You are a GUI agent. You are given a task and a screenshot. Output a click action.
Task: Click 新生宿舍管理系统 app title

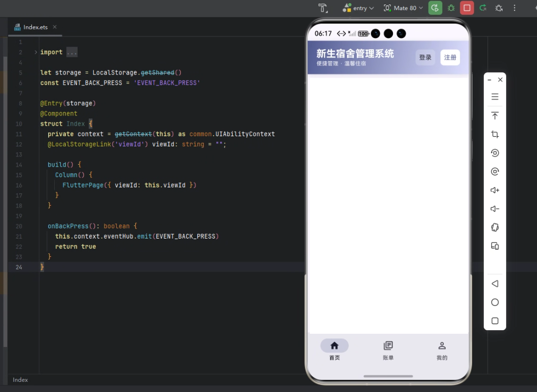pyautogui.click(x=355, y=54)
